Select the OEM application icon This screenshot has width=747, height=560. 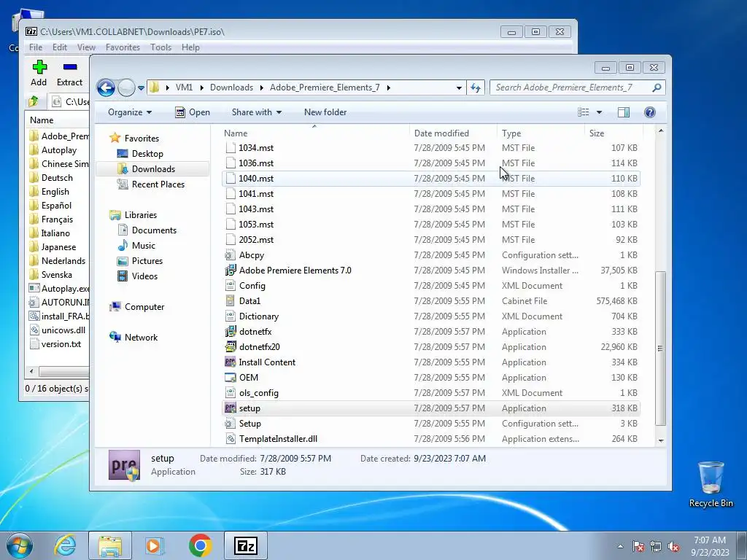pyautogui.click(x=230, y=377)
